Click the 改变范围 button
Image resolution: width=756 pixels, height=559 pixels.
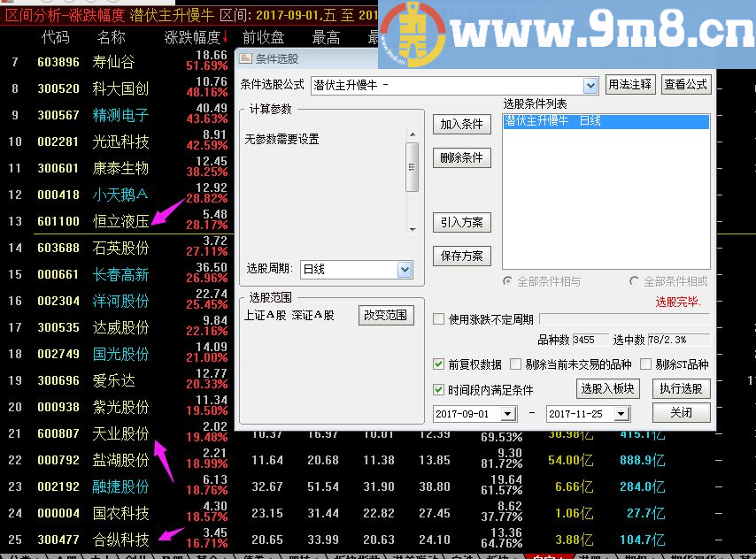tap(386, 315)
